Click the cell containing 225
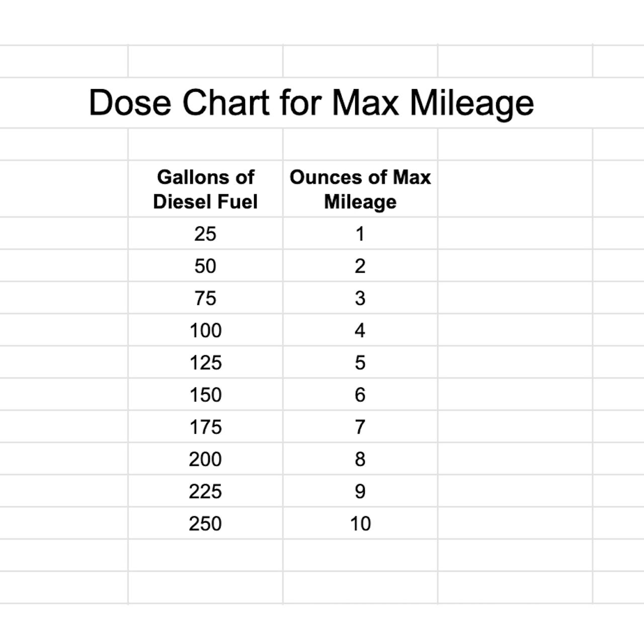 tap(205, 492)
